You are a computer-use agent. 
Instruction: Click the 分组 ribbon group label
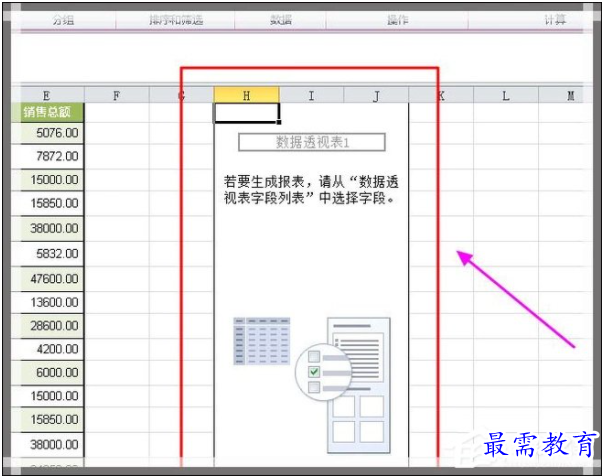pos(63,20)
